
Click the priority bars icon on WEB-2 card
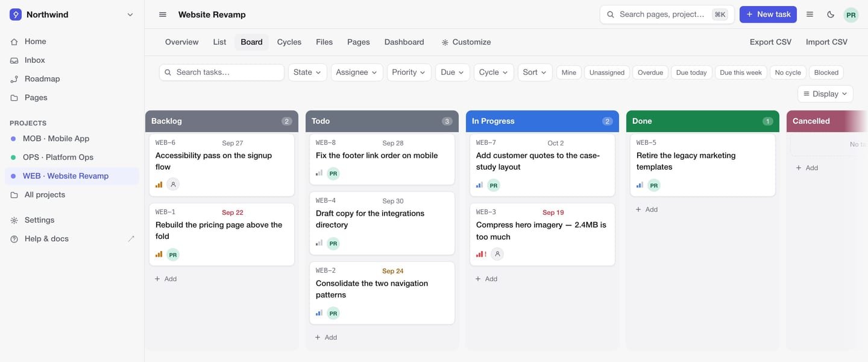(319, 313)
